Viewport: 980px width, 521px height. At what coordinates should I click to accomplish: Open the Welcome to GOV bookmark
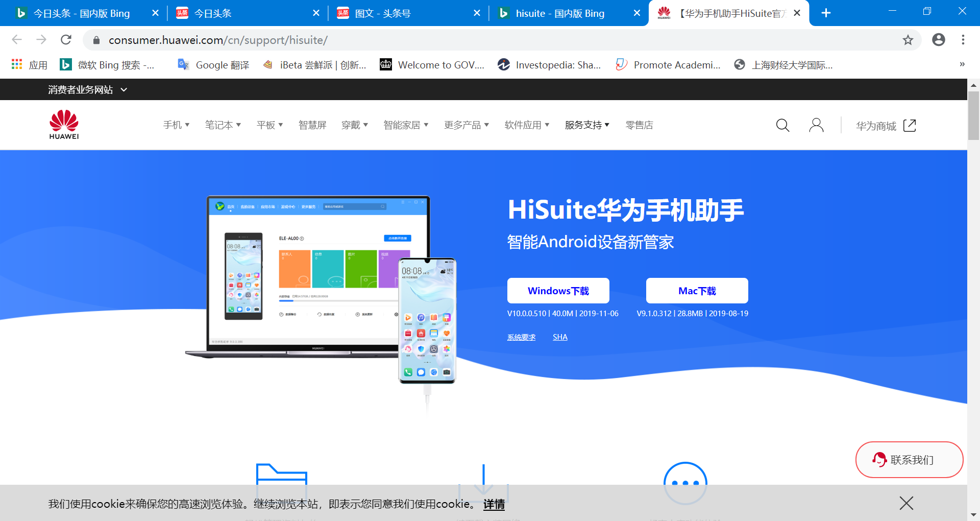tap(432, 65)
